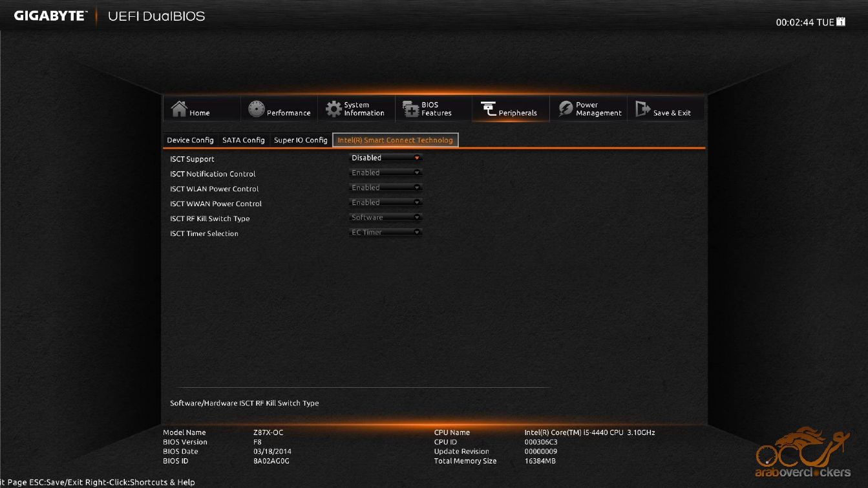Click the ISCT Support setting label
Screen dimensions: 868x488
pos(192,159)
